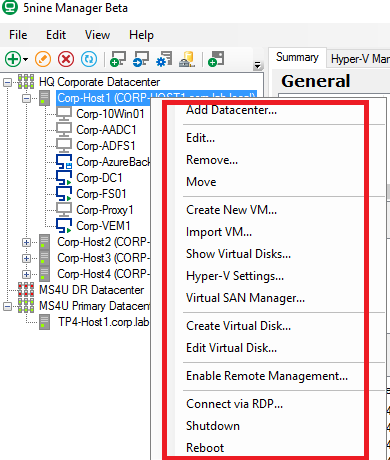Click the red X Remove toolbar icon

pos(66,59)
